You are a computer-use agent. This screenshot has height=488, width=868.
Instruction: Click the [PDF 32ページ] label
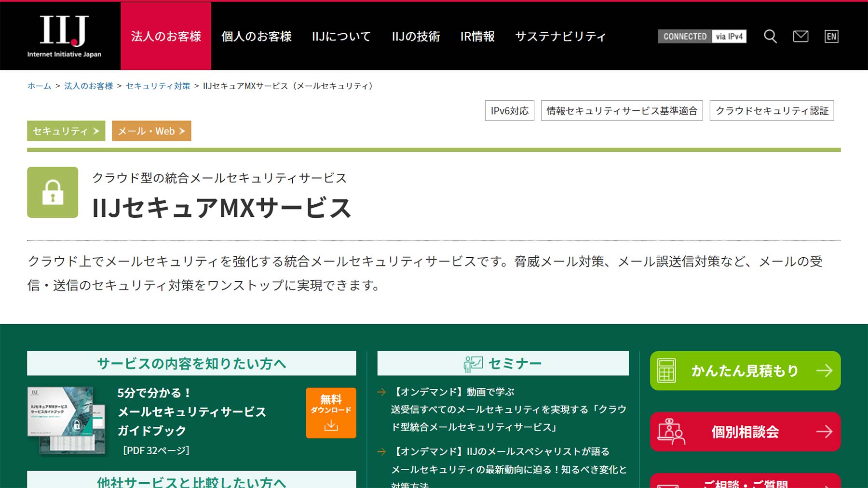coord(156,450)
